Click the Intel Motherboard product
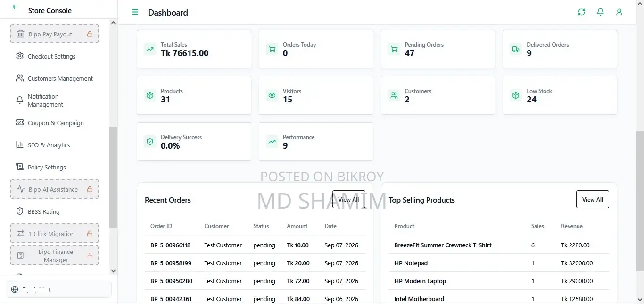Image resolution: width=644 pixels, height=304 pixels. (419, 299)
